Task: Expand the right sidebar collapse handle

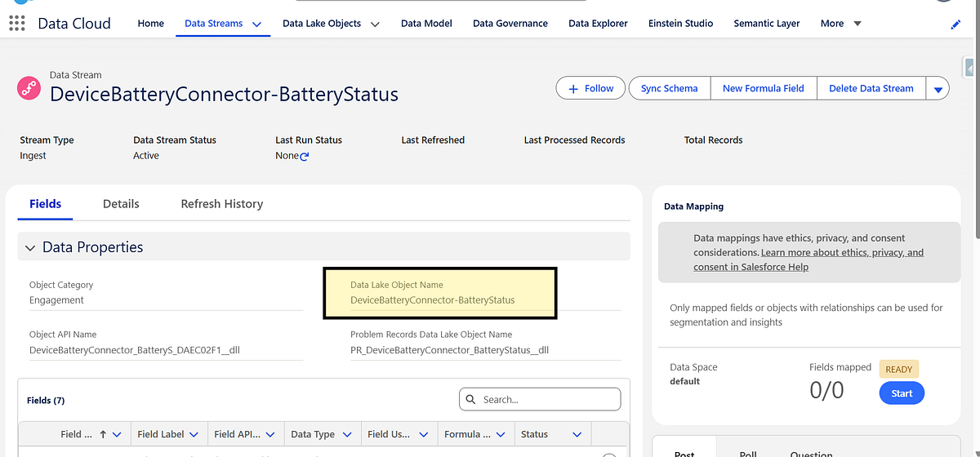Action: click(969, 67)
